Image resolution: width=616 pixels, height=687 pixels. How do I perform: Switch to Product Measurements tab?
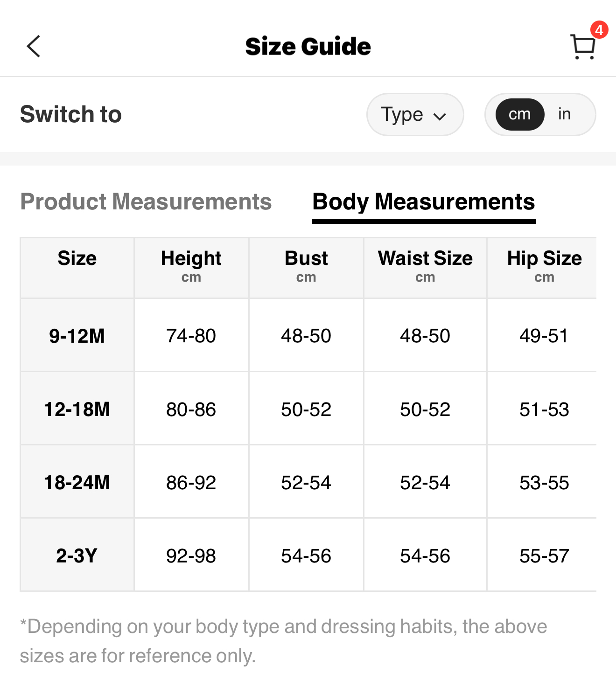pyautogui.click(x=146, y=202)
